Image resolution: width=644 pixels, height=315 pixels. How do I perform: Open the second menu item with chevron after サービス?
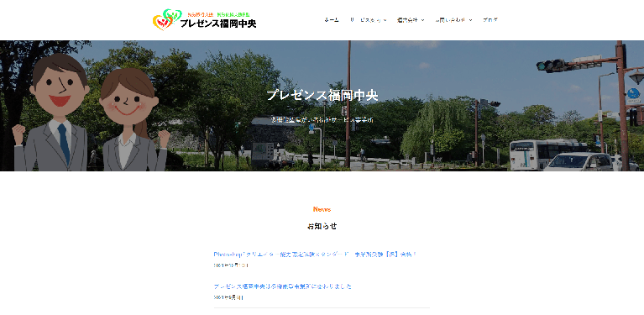(407, 19)
